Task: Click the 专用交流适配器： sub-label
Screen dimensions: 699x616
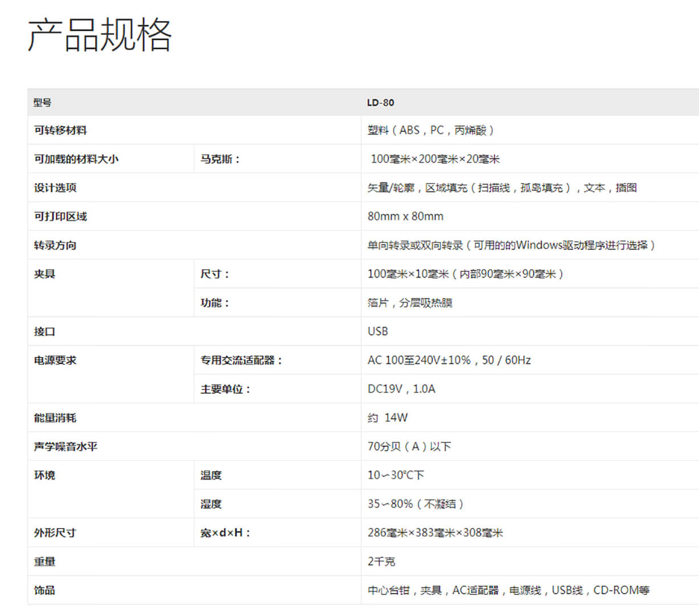Action: (x=242, y=360)
